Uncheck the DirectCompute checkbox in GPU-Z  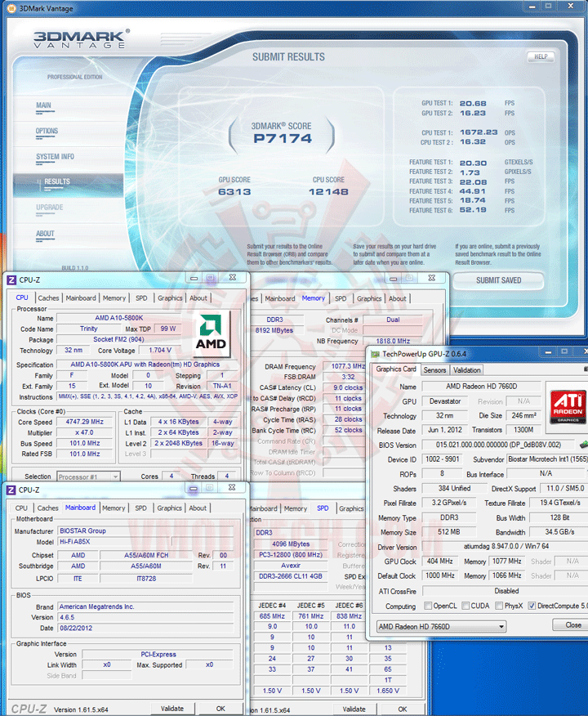532,606
